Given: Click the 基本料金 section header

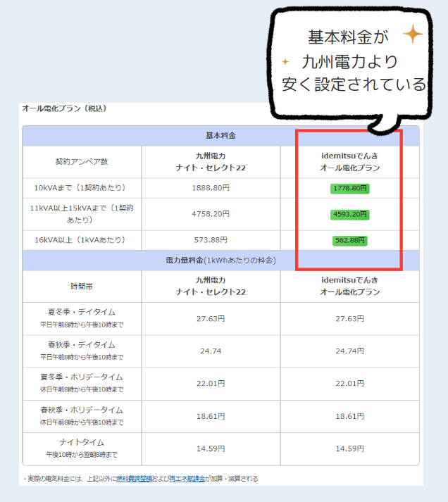Looking at the screenshot, I should (x=220, y=136).
